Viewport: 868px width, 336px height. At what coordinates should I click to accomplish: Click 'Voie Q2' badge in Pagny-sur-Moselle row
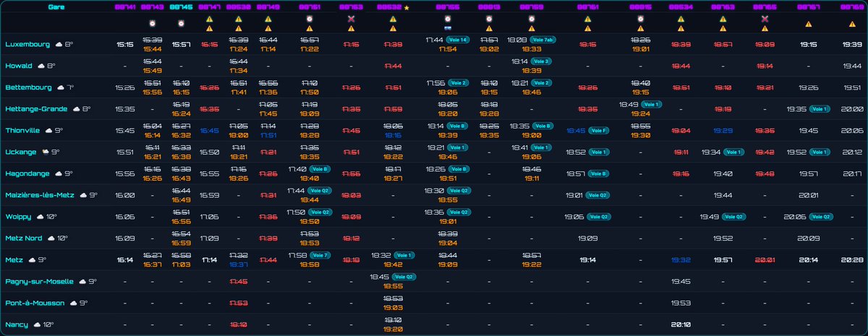click(404, 277)
